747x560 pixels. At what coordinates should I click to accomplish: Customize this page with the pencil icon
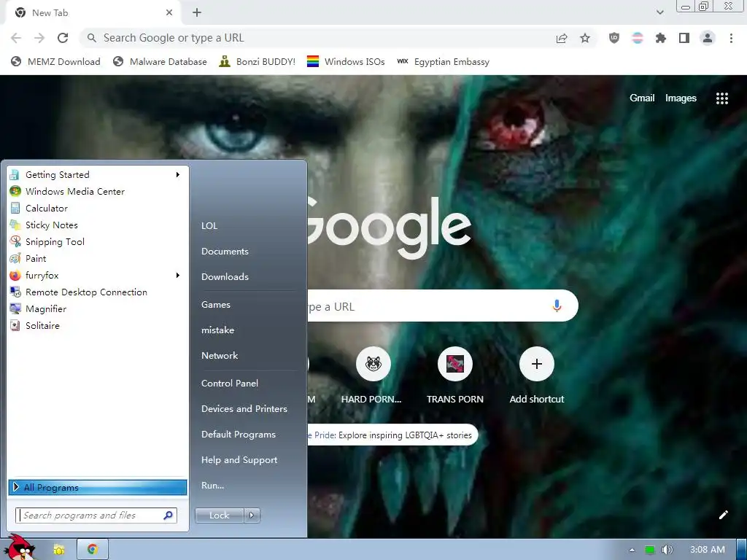coord(723,515)
